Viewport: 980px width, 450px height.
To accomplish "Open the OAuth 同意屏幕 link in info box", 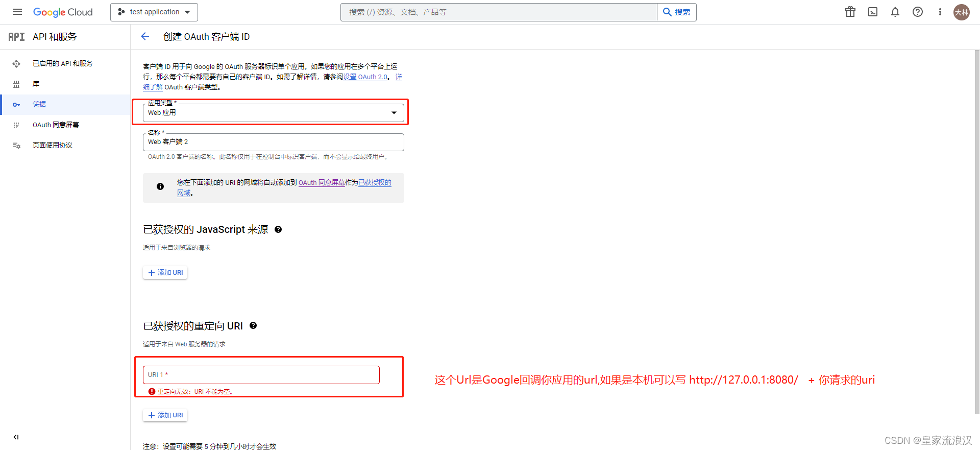I will 322,183.
